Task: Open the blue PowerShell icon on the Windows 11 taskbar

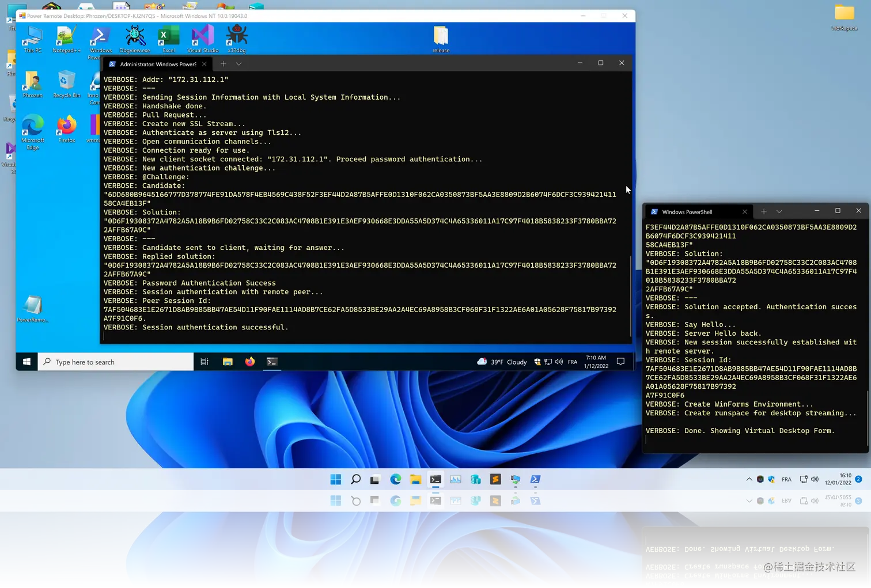Action: [x=535, y=479]
